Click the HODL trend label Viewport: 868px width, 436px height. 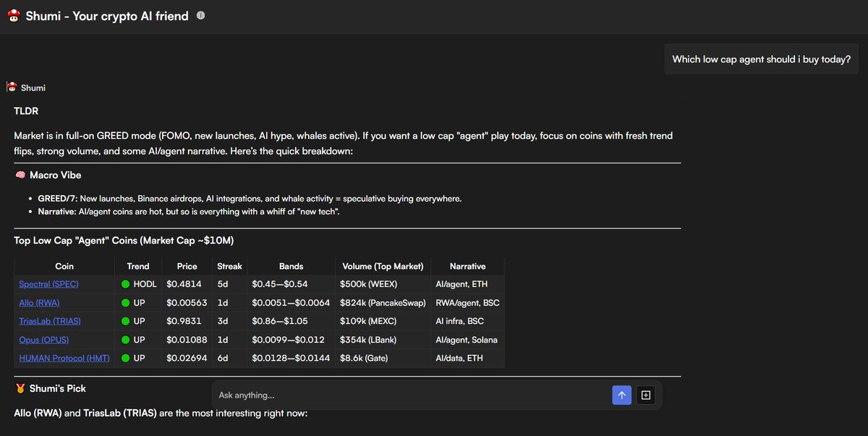tap(145, 284)
